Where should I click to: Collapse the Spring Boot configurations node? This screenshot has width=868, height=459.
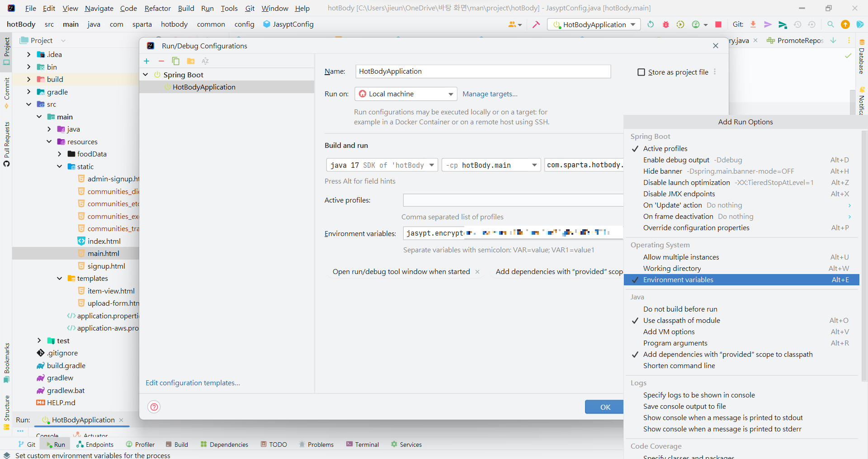pyautogui.click(x=146, y=75)
